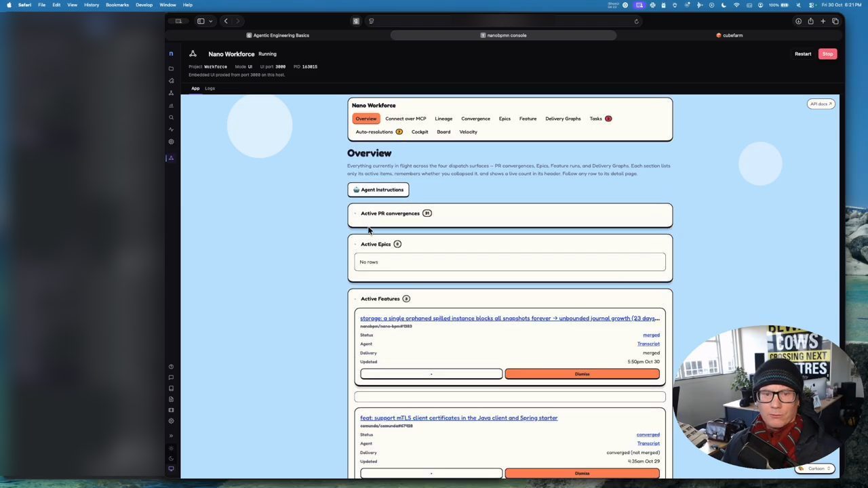Open the cubefarm Safari tab
This screenshot has width=868, height=488.
730,35
